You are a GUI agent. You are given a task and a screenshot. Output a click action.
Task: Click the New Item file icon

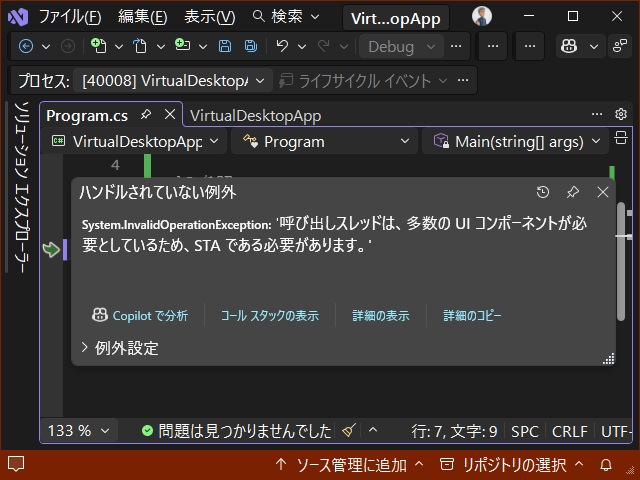pyautogui.click(x=99, y=46)
